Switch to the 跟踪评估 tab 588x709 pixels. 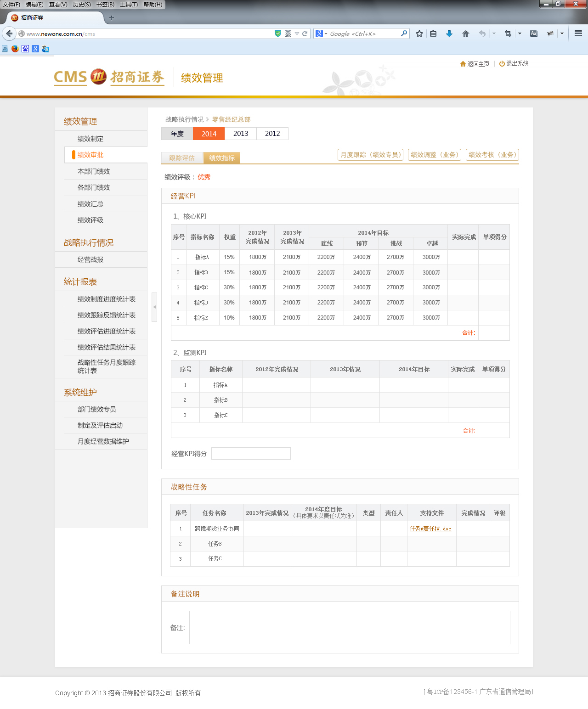182,158
